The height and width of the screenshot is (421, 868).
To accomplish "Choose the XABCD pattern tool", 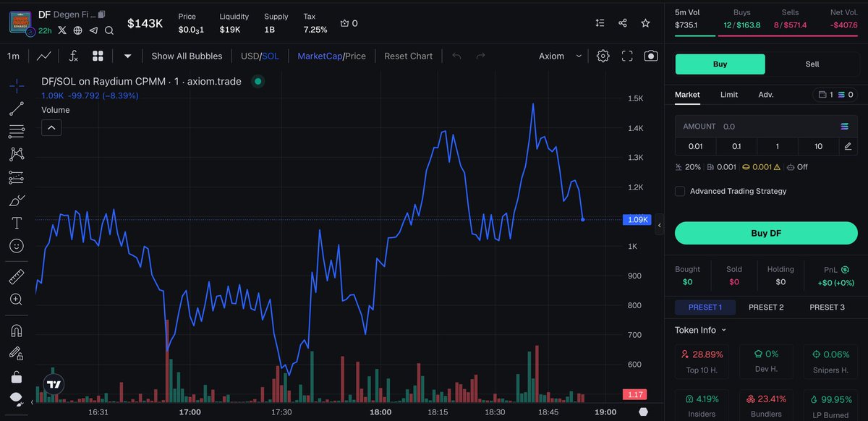I will [x=16, y=154].
